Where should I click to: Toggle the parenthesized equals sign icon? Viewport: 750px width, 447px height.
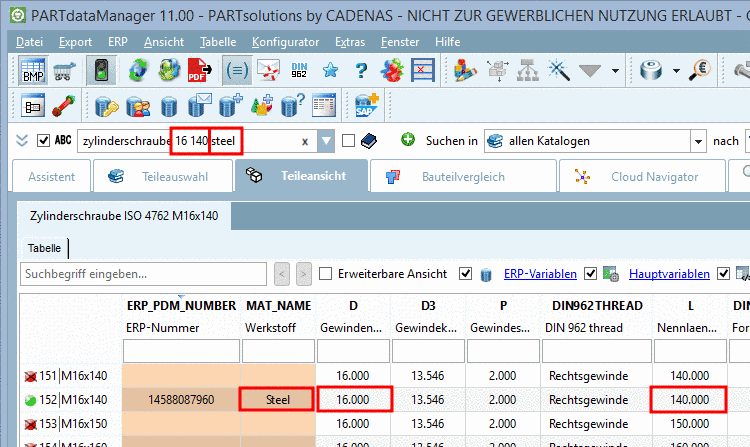pos(237,71)
